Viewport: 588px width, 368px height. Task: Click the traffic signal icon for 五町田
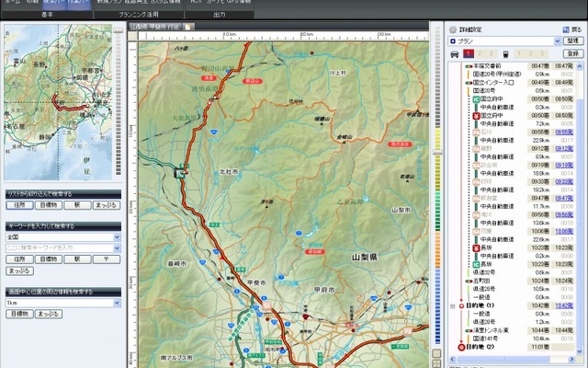coord(469,281)
